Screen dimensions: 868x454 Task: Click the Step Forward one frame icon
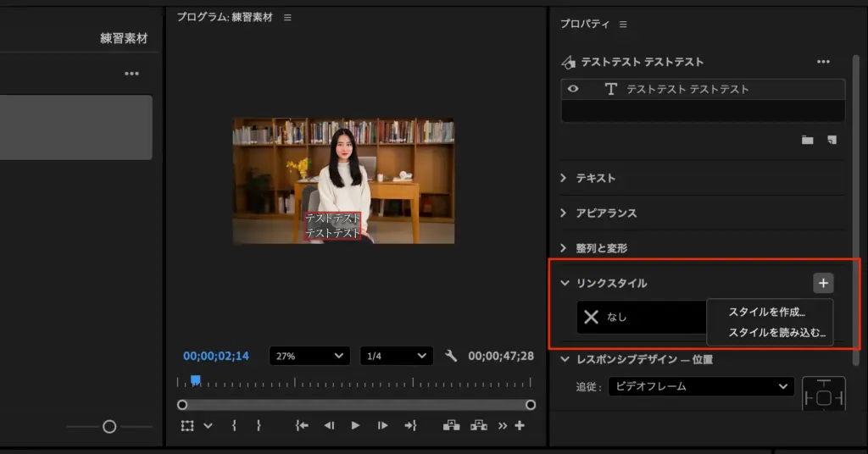[383, 425]
